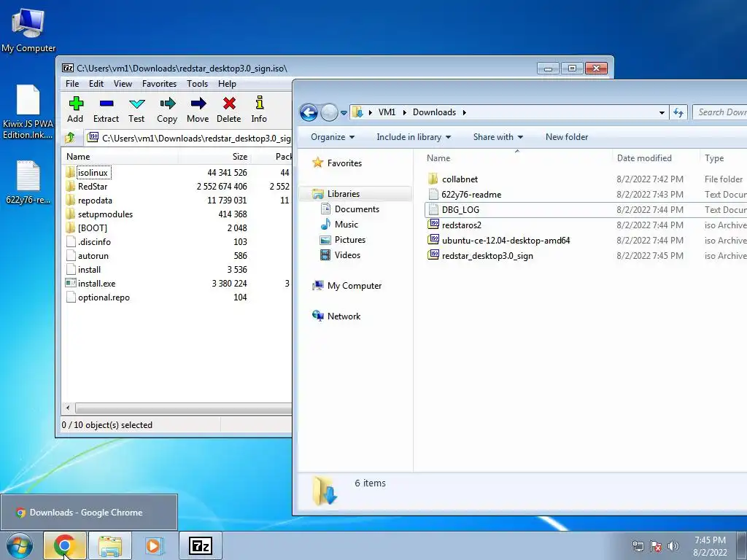
Task: Click the Explorer Forward navigation button
Action: pos(329,112)
